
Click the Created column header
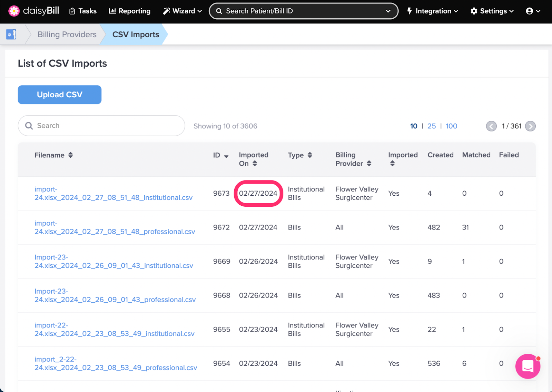(441, 155)
